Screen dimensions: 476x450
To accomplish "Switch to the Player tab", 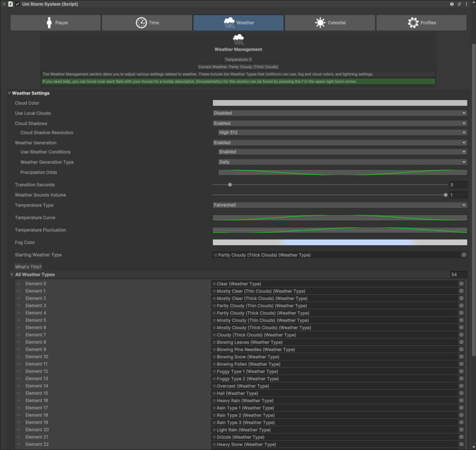I will click(x=56, y=23).
